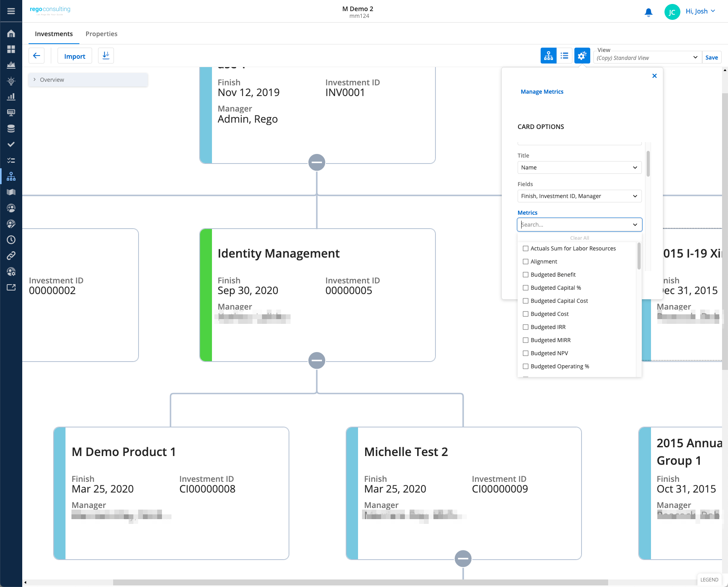Click the notifications bell
This screenshot has width=728, height=587.
649,12
